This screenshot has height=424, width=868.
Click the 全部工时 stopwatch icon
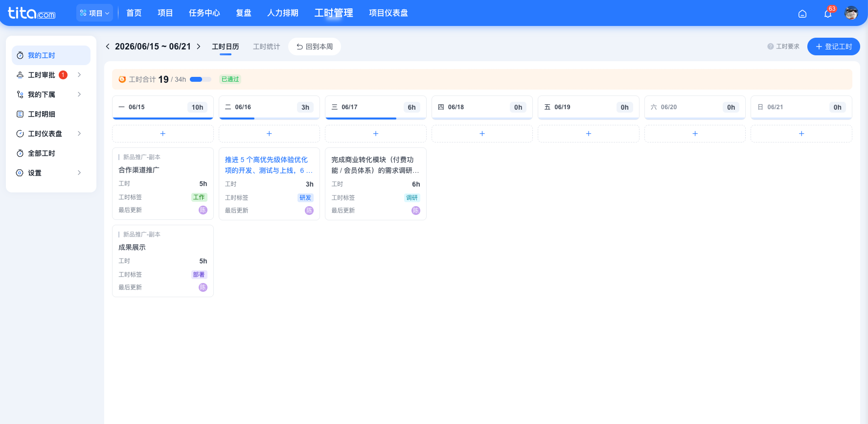20,153
